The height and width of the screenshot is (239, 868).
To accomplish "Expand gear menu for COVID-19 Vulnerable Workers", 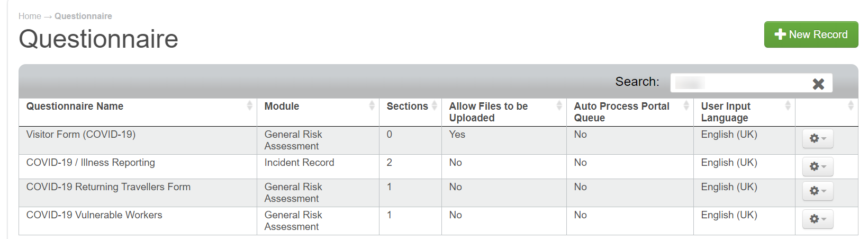I will click(818, 219).
